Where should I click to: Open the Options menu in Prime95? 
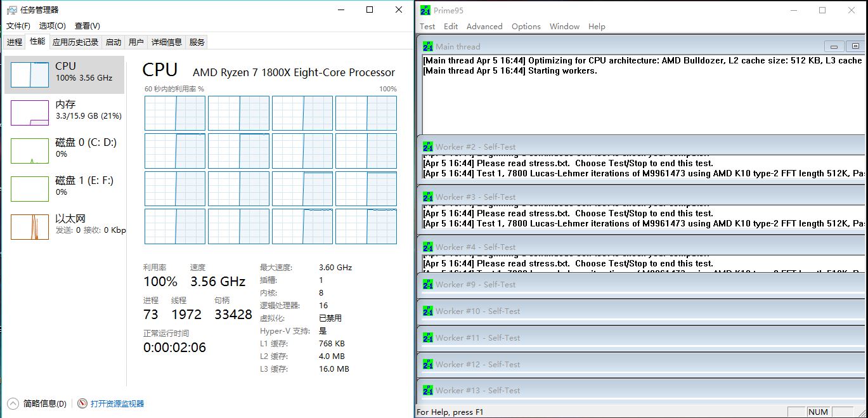[526, 27]
